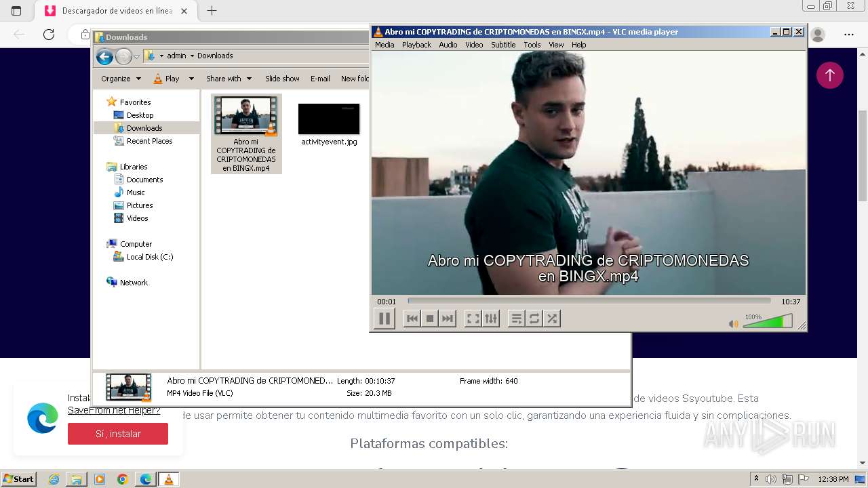This screenshot has height=488, width=868.
Task: Refresh the Edge browser page
Action: (48, 35)
